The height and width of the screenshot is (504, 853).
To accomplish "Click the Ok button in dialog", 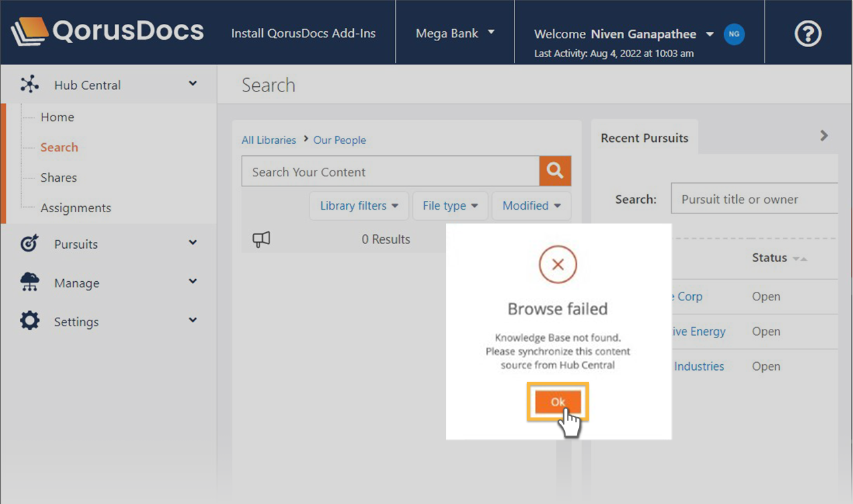I will [x=558, y=402].
